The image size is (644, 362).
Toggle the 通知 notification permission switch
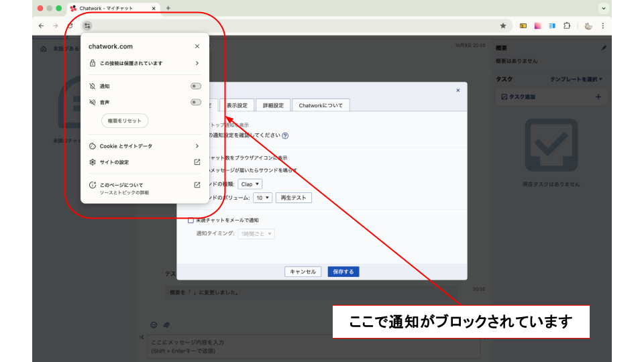click(195, 86)
